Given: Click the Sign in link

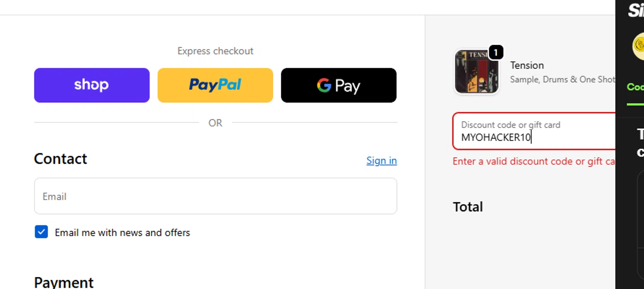Looking at the screenshot, I should pos(381,160).
